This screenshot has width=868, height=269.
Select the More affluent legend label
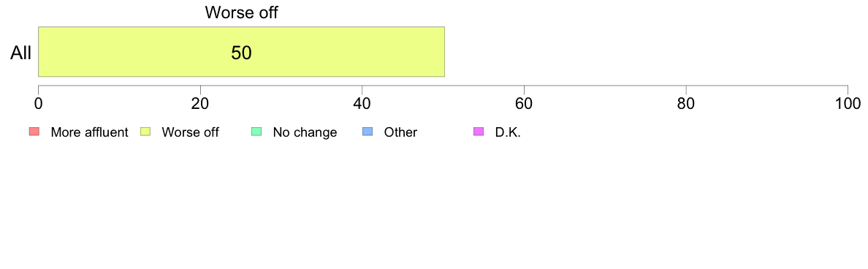[x=90, y=132]
